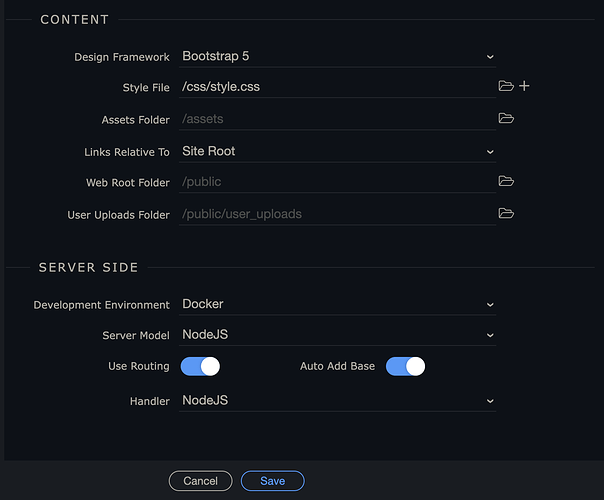Browse for the Web Root Folder
This screenshot has height=500, width=604.
506,181
